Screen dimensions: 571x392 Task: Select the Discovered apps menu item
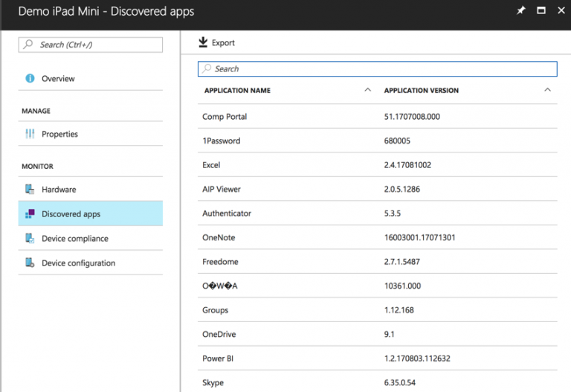pos(90,213)
